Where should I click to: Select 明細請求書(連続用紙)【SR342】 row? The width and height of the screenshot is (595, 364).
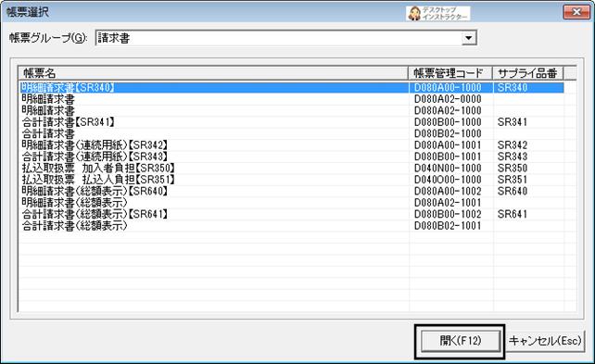[291, 145]
